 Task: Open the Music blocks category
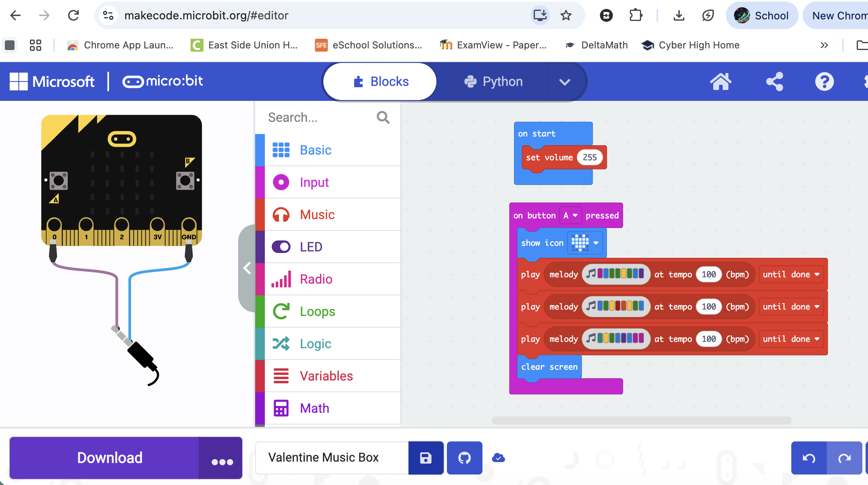pos(328,215)
